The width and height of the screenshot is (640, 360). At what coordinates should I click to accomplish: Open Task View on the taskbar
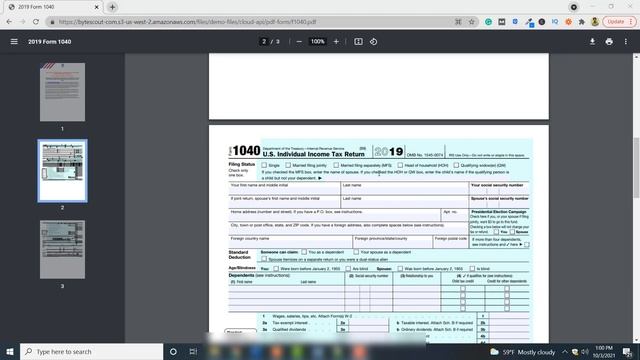193,351
